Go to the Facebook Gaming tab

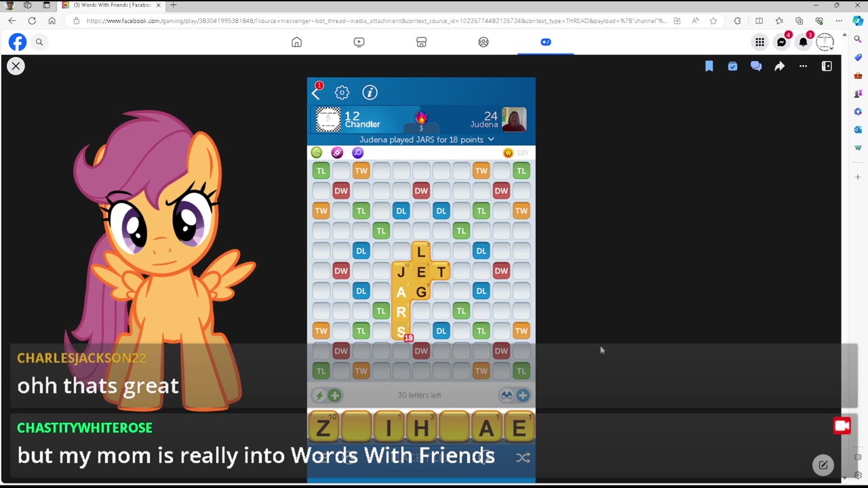546,42
